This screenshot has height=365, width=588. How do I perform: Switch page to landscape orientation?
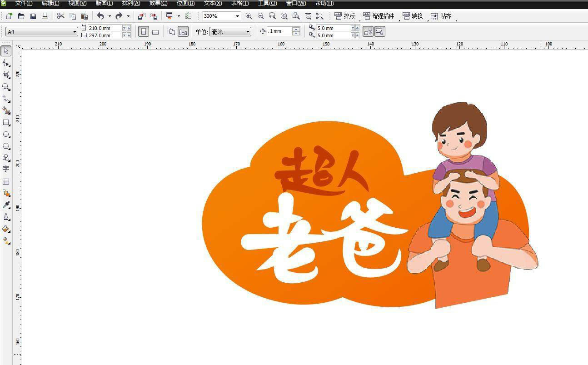(155, 32)
